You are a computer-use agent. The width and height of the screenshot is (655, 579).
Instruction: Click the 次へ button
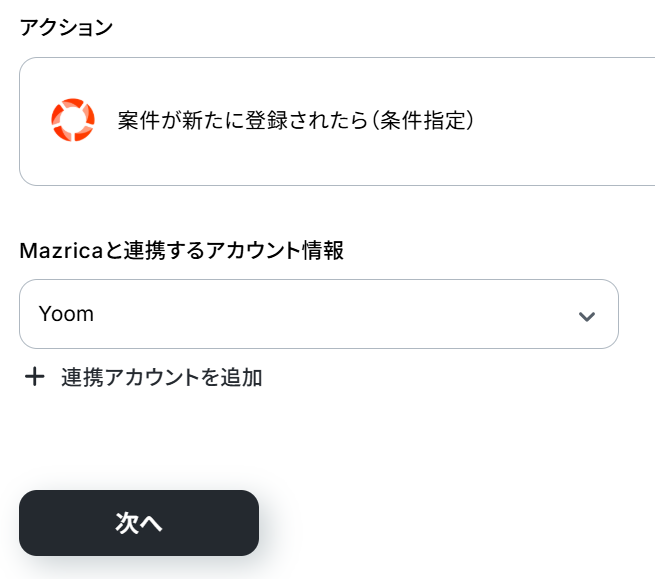click(x=139, y=523)
